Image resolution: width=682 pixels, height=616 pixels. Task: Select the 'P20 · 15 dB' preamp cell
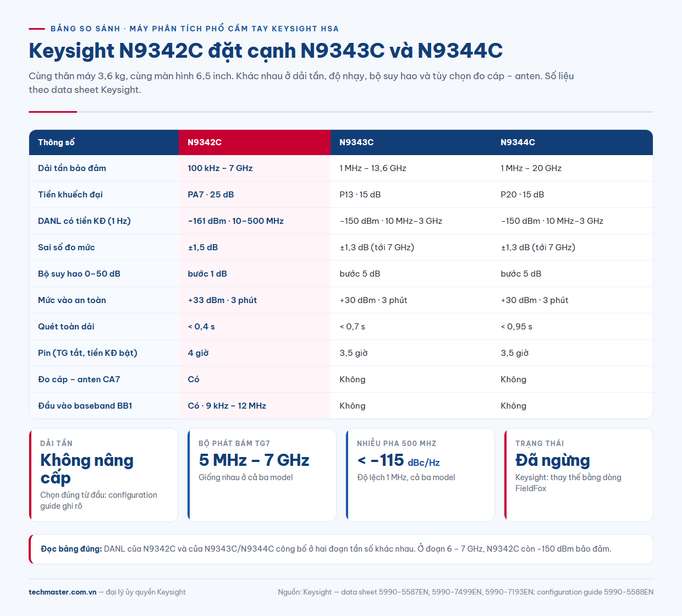[x=572, y=195]
